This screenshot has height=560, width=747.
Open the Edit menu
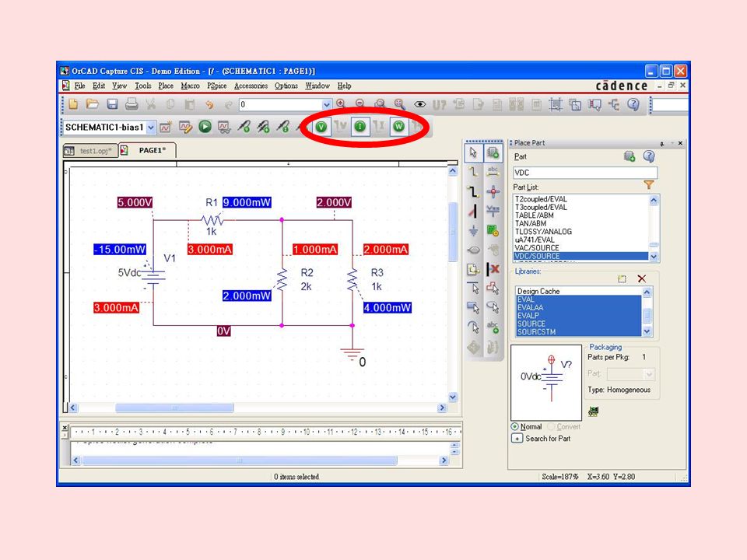tap(99, 86)
